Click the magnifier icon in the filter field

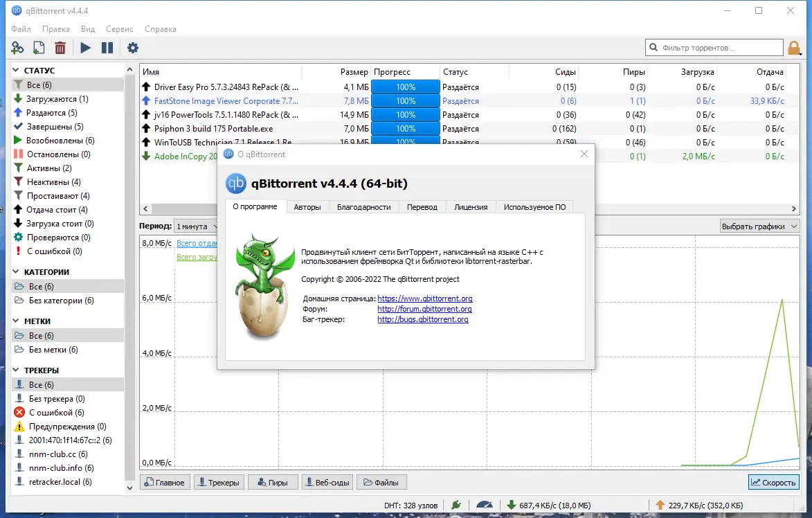tap(653, 48)
